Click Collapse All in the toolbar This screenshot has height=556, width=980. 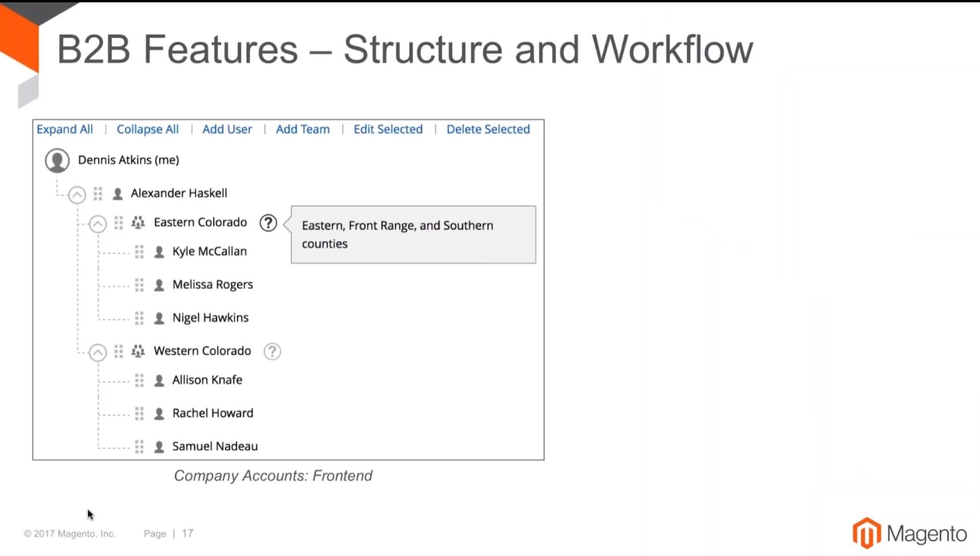148,129
